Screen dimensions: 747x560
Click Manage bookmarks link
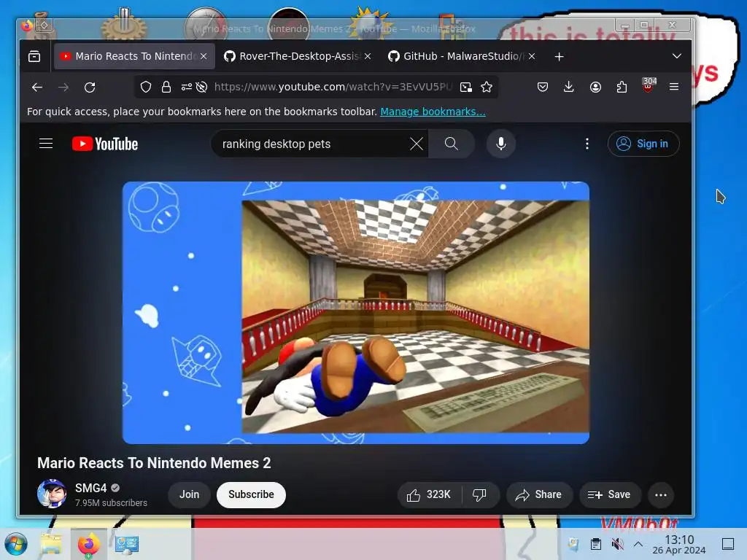(433, 112)
